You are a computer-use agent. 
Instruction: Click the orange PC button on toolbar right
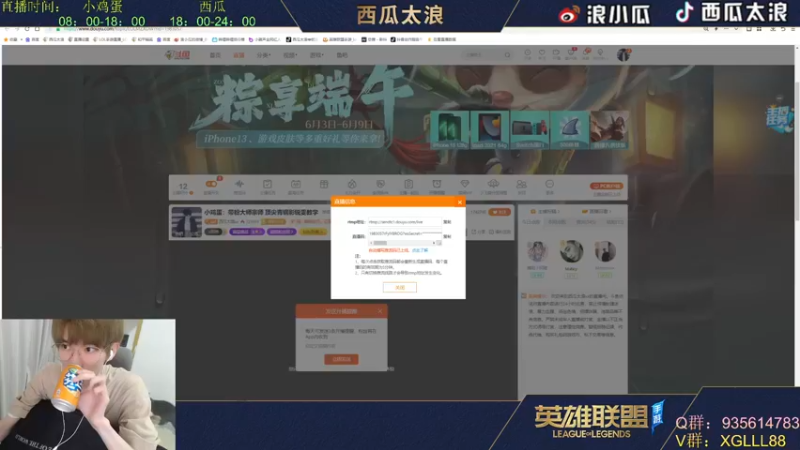tap(606, 186)
